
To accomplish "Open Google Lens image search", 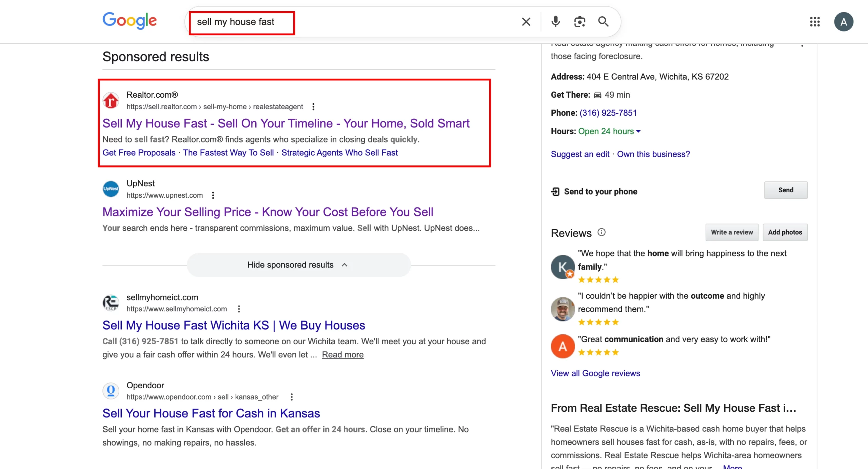I will pos(579,22).
